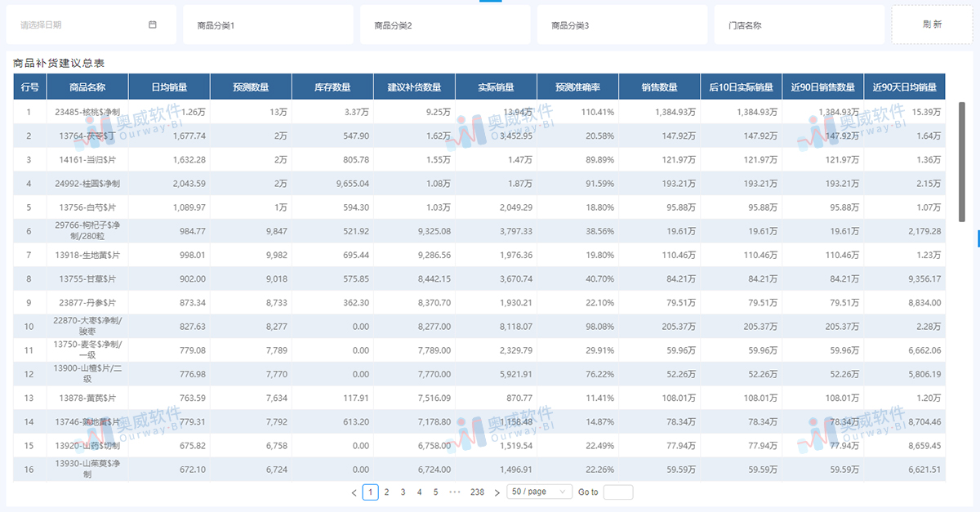The width and height of the screenshot is (980, 512).
Task: Click the 刷新 refresh button
Action: click(x=932, y=24)
